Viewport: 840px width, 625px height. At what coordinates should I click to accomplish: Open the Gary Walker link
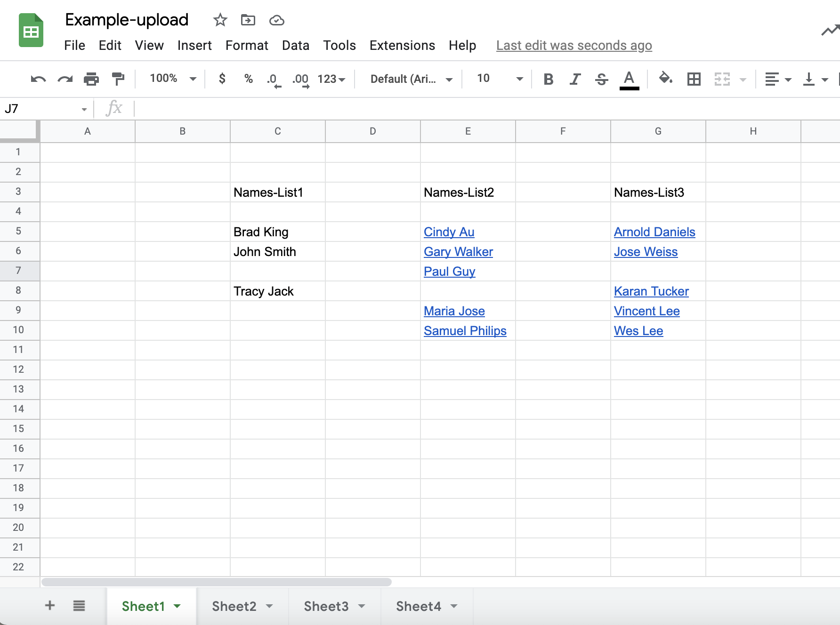pos(458,252)
